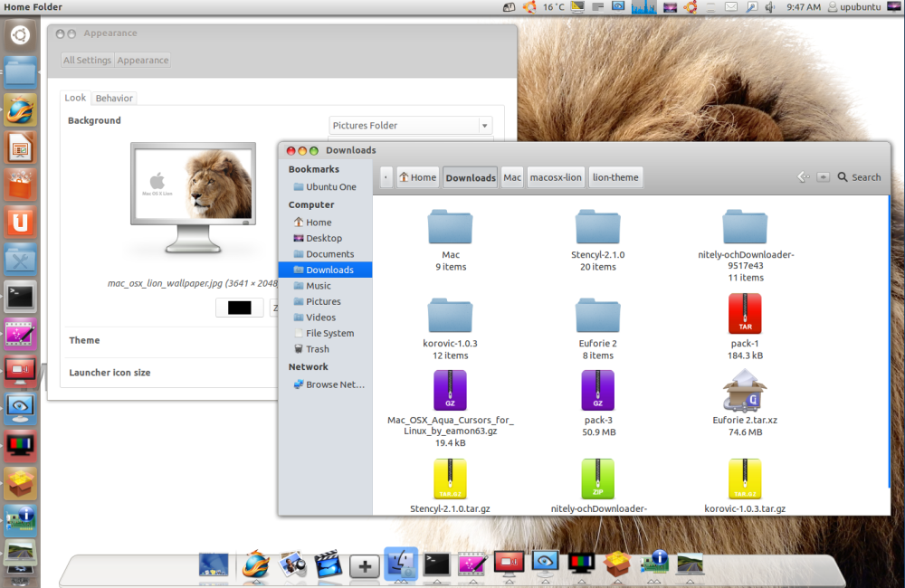Click the volume indicator in the top panel
This screenshot has height=588, width=905.
tap(770, 7)
